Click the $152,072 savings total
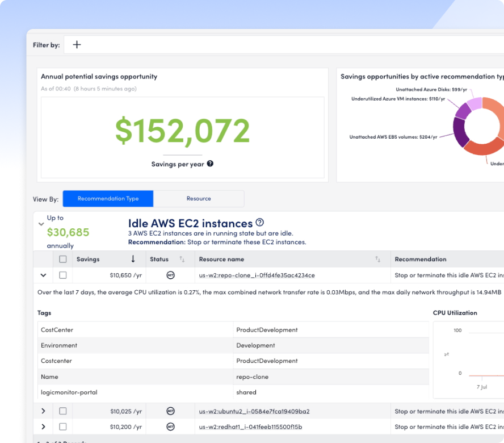 click(183, 131)
